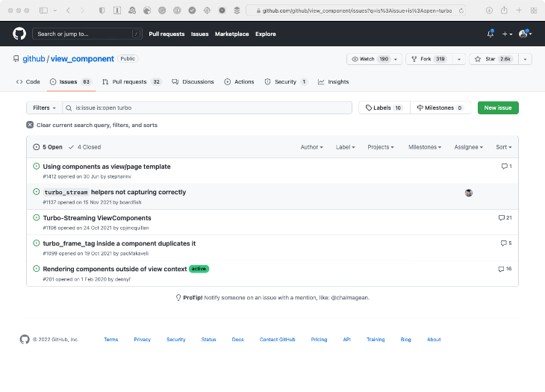The image size is (545, 392).
Task: Open issue Turbo-Streaming ViewComponents
Action: click(97, 218)
